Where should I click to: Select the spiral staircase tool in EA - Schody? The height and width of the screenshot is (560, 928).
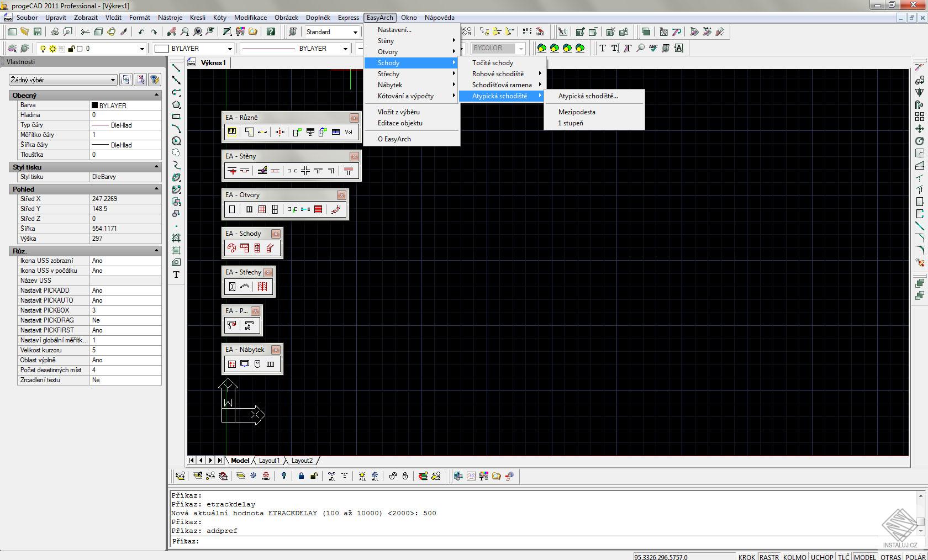(231, 248)
